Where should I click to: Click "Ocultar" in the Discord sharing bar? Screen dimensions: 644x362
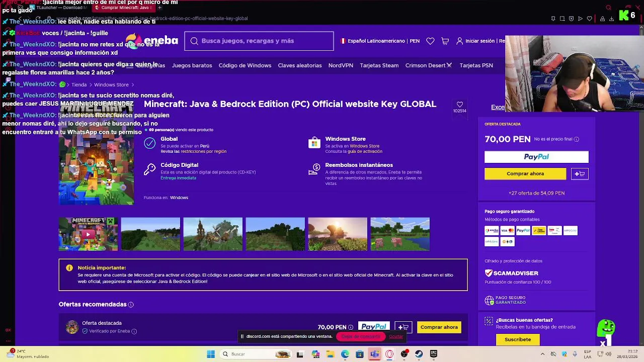tap(396, 336)
